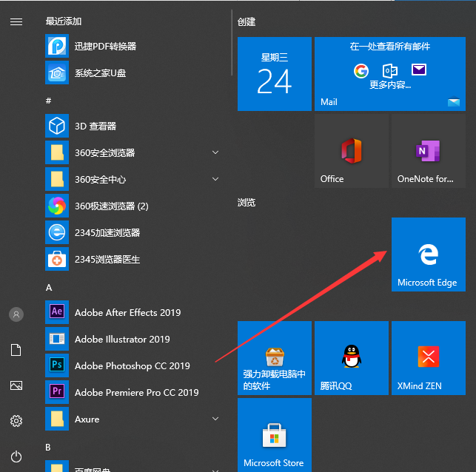The height and width of the screenshot is (472, 476).
Task: Open the hamburger menu at top left
Action: (x=16, y=22)
